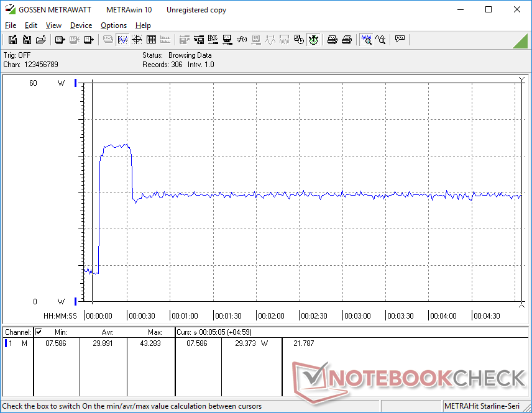Click the speech bubble comment icon
This screenshot has height=413, width=532.
400,40
